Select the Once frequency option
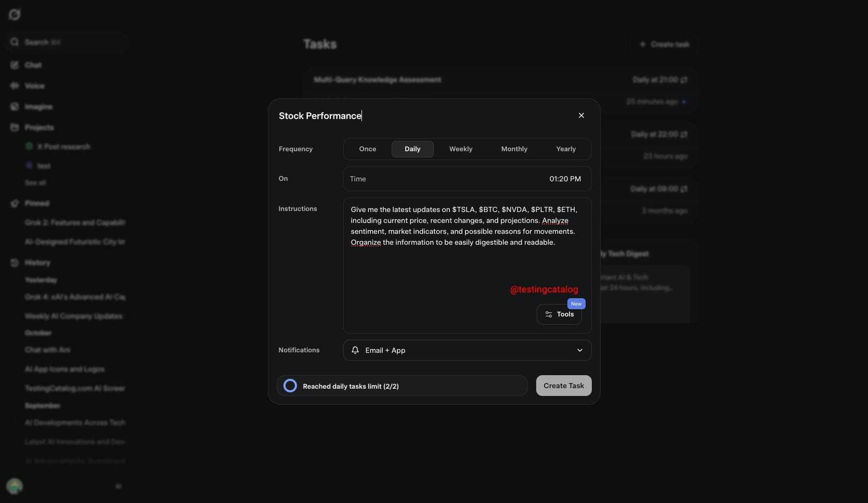This screenshot has width=868, height=503. point(367,149)
